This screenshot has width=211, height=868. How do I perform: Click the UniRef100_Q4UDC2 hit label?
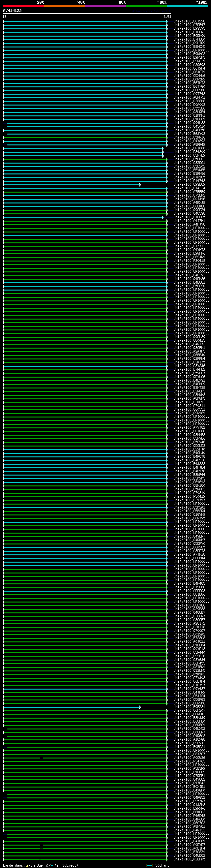point(189,855)
